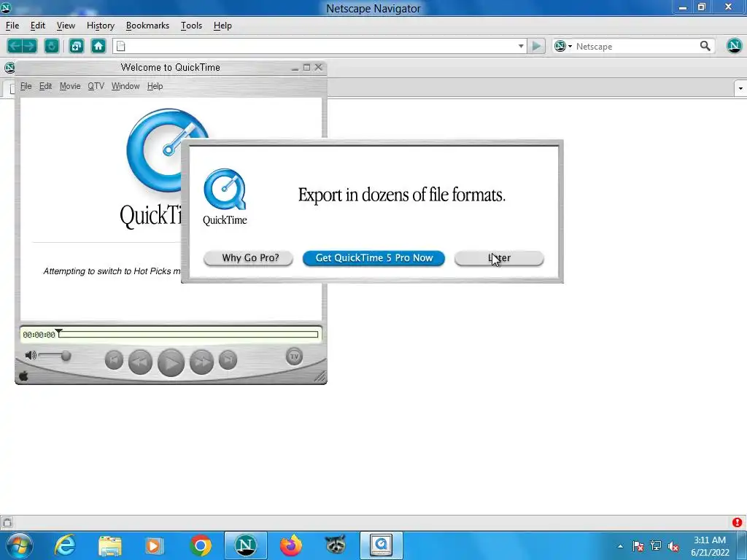Viewport: 747px width, 560px height.
Task: Go to Netscape home page icon
Action: coord(98,46)
